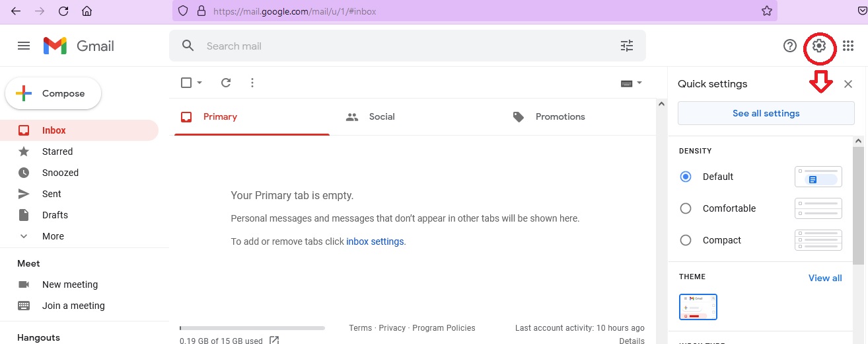Close the Quick settings panel

(x=848, y=84)
